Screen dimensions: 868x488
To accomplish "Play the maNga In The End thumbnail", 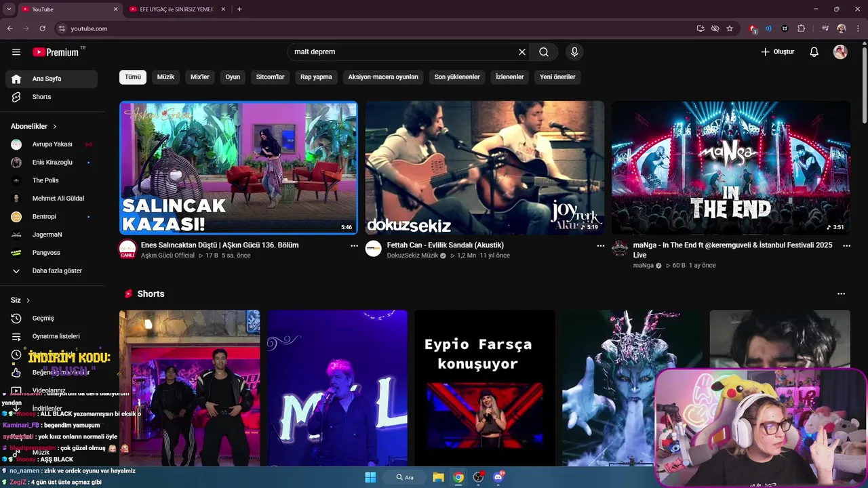I will (731, 168).
